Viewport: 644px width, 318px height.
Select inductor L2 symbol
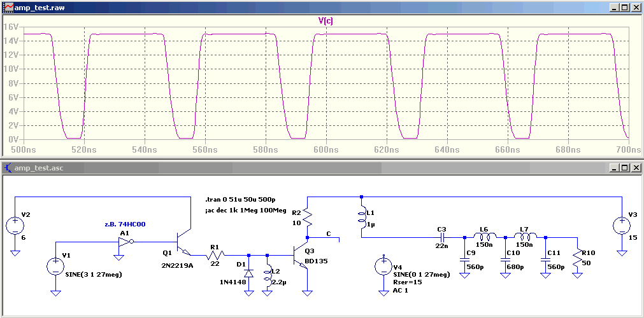(268, 276)
